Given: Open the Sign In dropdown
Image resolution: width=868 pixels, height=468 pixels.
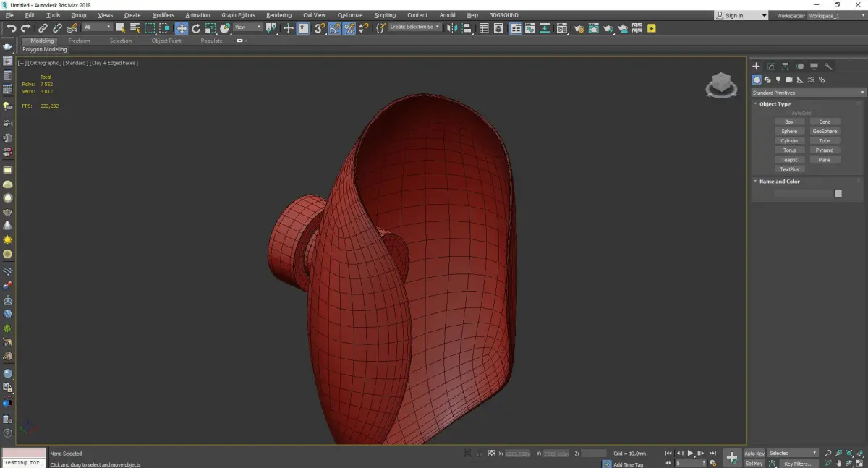Looking at the screenshot, I should 741,15.
